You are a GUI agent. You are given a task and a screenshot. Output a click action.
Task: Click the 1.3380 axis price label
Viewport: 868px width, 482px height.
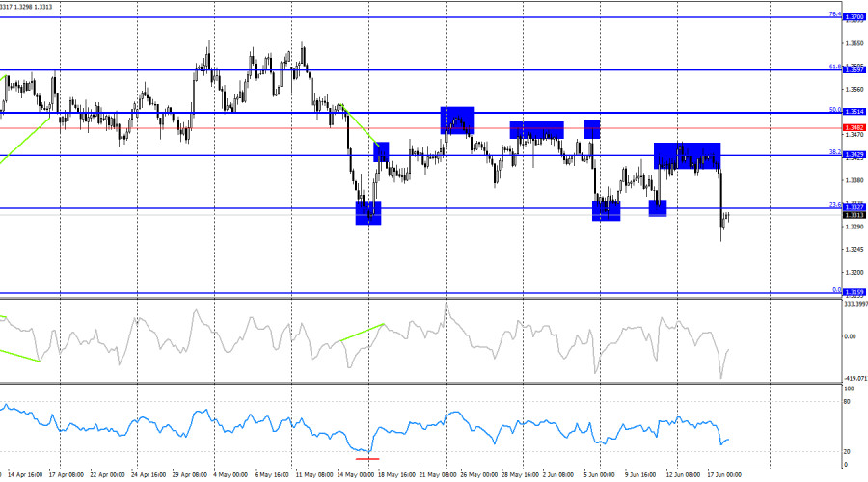854,180
